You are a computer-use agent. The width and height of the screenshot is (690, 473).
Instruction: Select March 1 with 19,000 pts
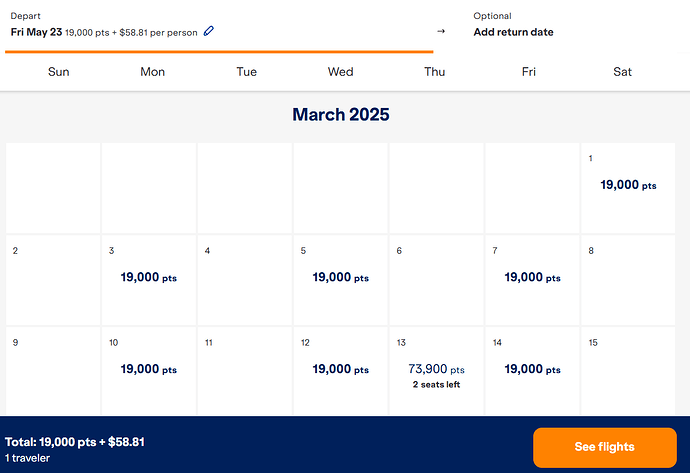(x=628, y=188)
